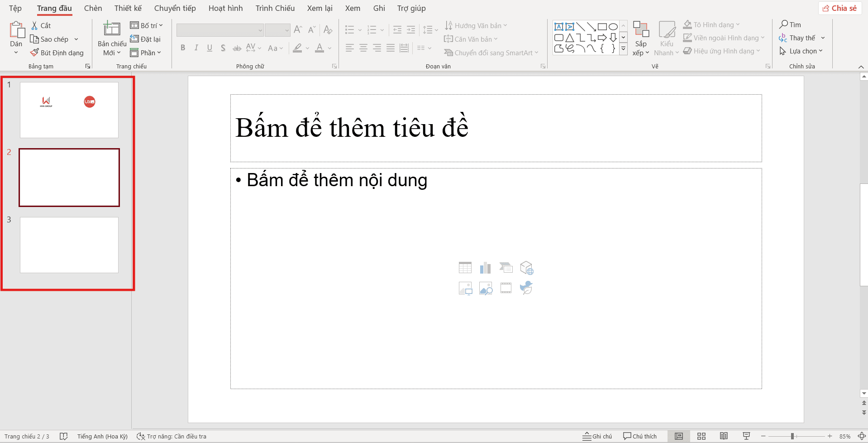Insert a video using the film strip icon

(x=506, y=288)
